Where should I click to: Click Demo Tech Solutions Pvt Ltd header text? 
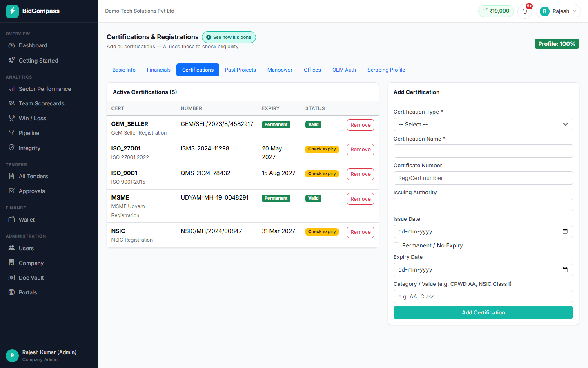pos(140,11)
